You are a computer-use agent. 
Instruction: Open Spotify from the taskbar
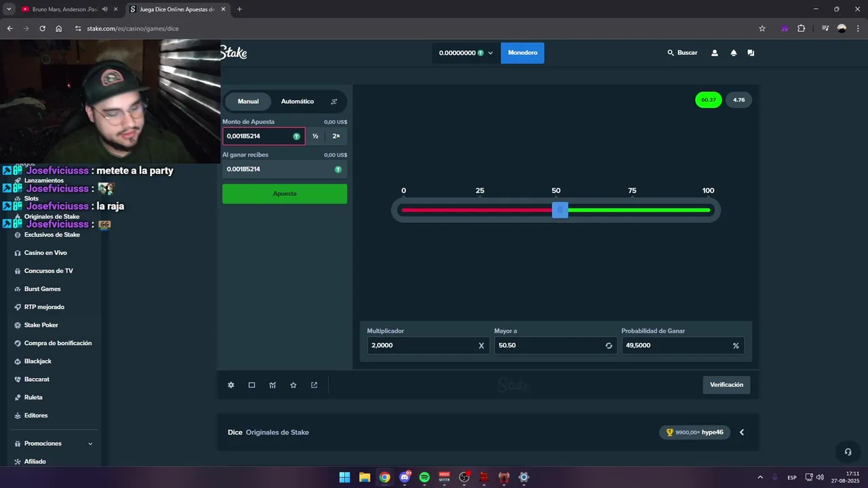click(425, 477)
